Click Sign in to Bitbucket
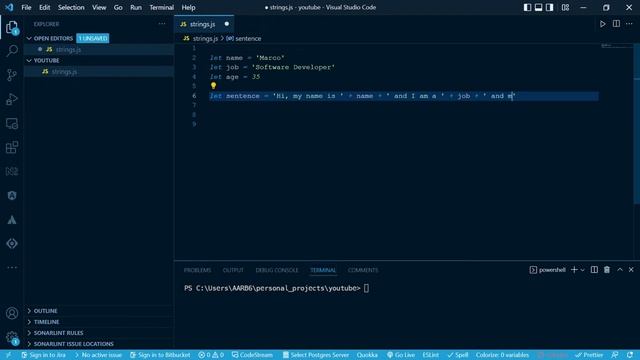Screen dimensions: 640x360 (160, 355)
